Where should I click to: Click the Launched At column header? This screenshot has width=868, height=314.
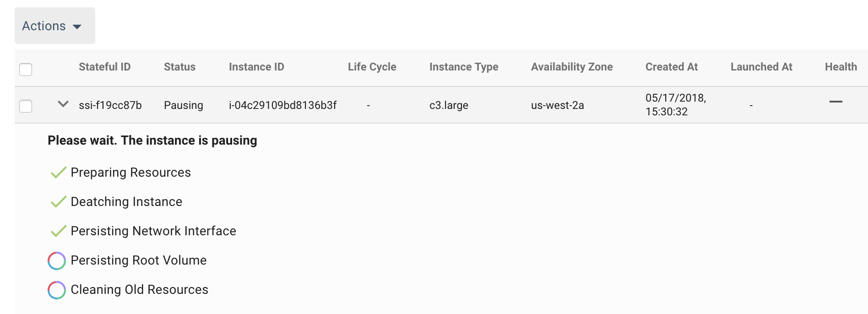(761, 67)
